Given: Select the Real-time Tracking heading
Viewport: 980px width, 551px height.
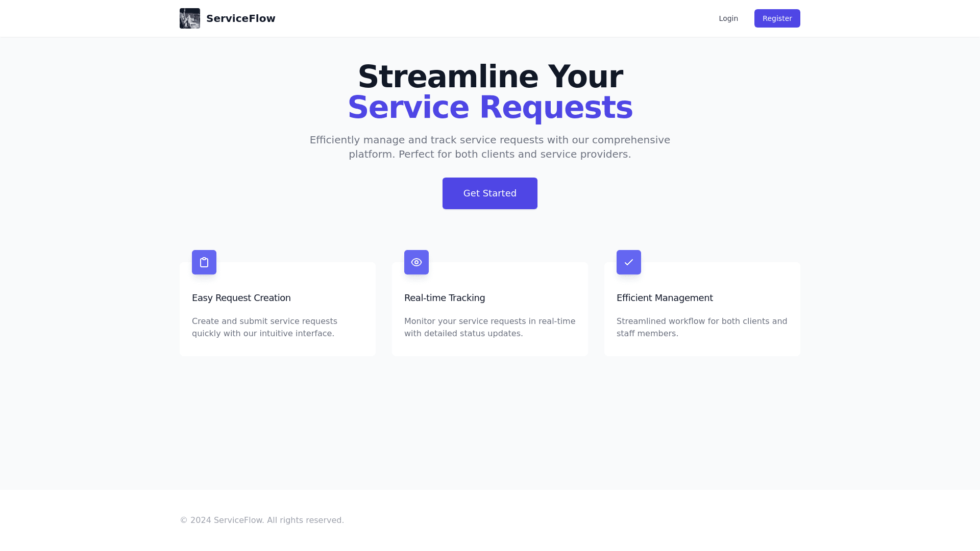Looking at the screenshot, I should tap(444, 298).
